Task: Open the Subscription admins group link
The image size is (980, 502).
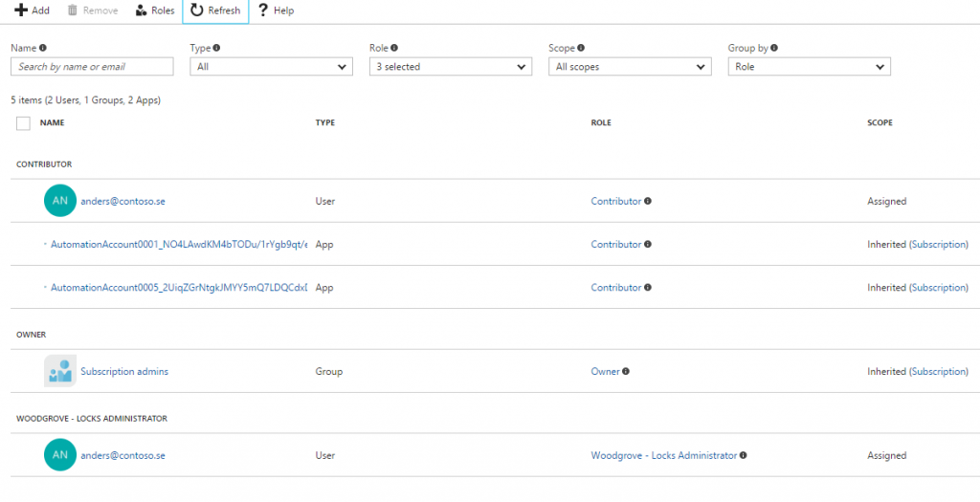Action: [x=124, y=371]
